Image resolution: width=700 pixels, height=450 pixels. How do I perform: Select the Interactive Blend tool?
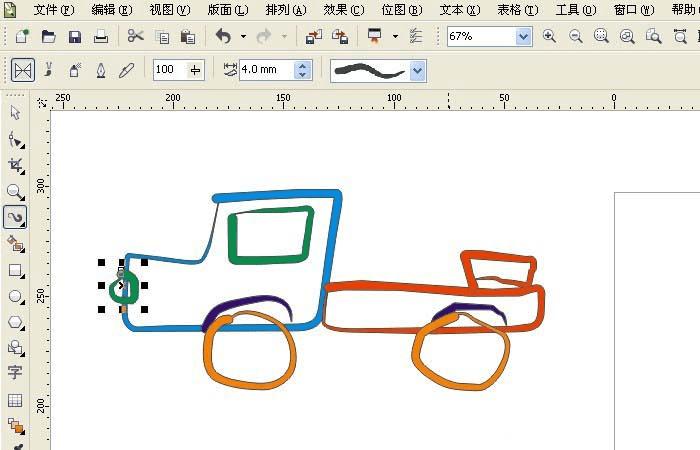(x=16, y=425)
